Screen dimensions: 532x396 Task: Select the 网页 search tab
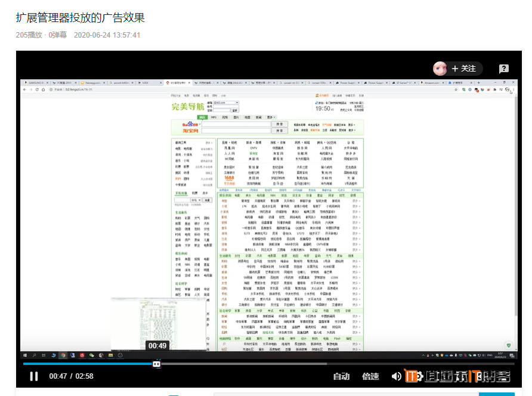pyautogui.click(x=203, y=117)
